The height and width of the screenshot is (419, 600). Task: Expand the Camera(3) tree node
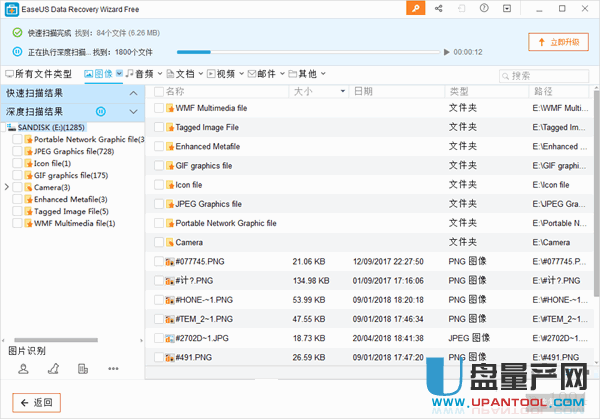click(x=6, y=187)
